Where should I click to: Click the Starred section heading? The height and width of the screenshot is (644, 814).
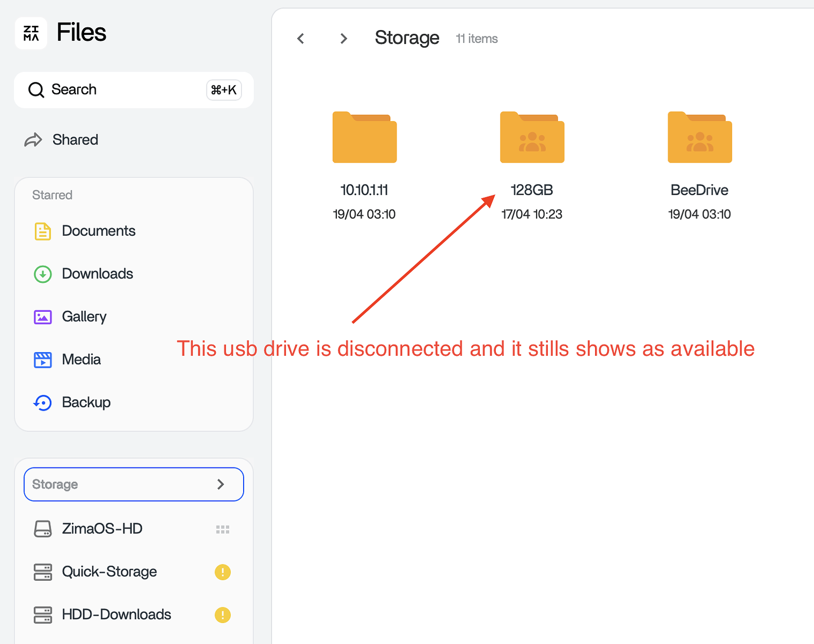[x=52, y=195]
